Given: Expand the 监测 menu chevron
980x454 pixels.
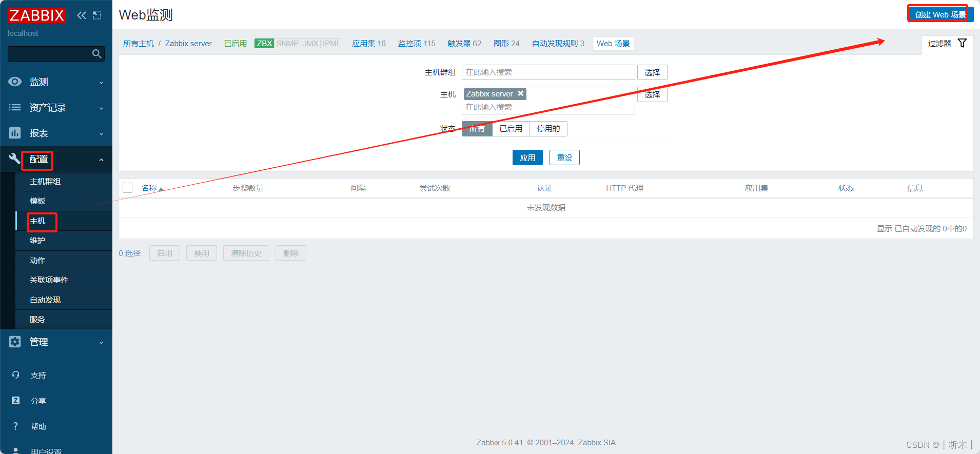Looking at the screenshot, I should pos(101,83).
